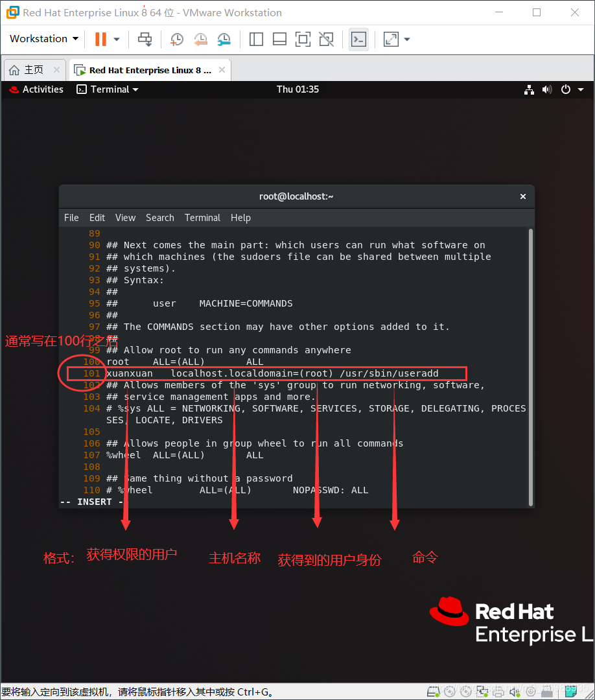This screenshot has height=700, width=595.
Task: Click the 'root ALL=(ALL) ALL' line 100
Action: tap(185, 362)
